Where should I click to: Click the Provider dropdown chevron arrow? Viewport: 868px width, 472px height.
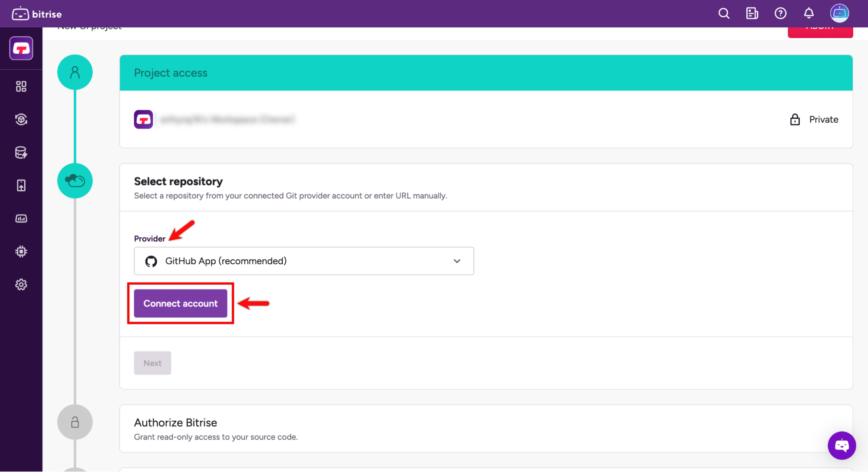click(x=457, y=261)
